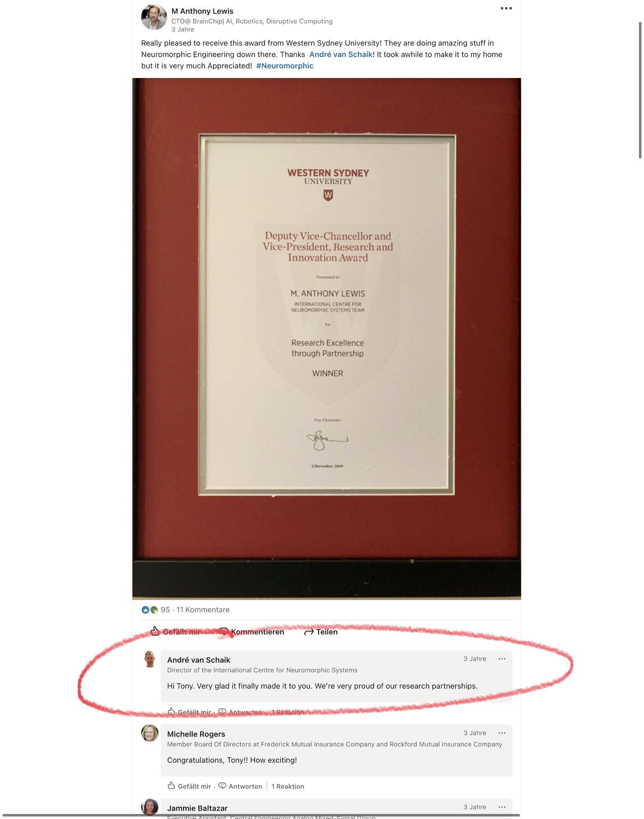Click the Kommentieren speech bubble icon

point(224,632)
